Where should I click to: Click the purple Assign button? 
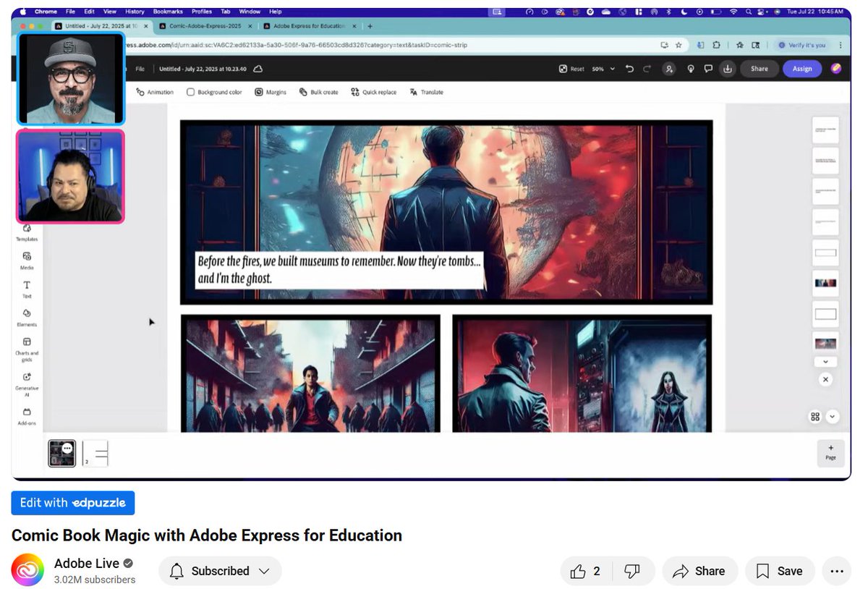(802, 69)
